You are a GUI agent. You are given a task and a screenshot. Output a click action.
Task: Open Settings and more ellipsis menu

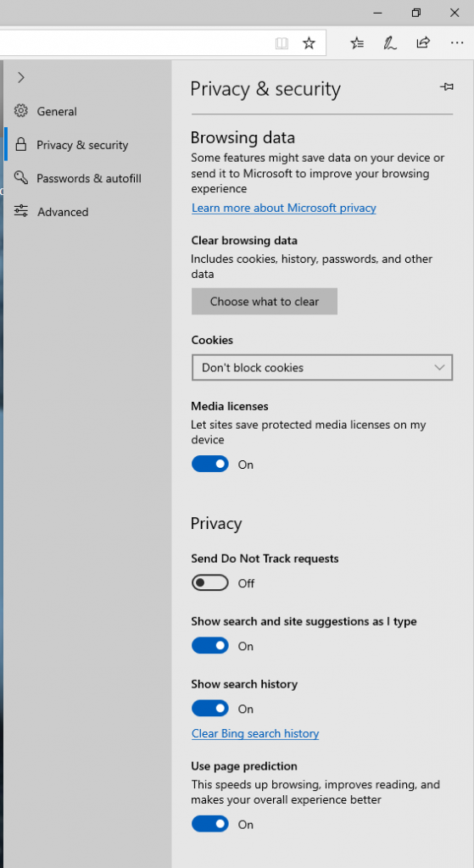point(456,42)
